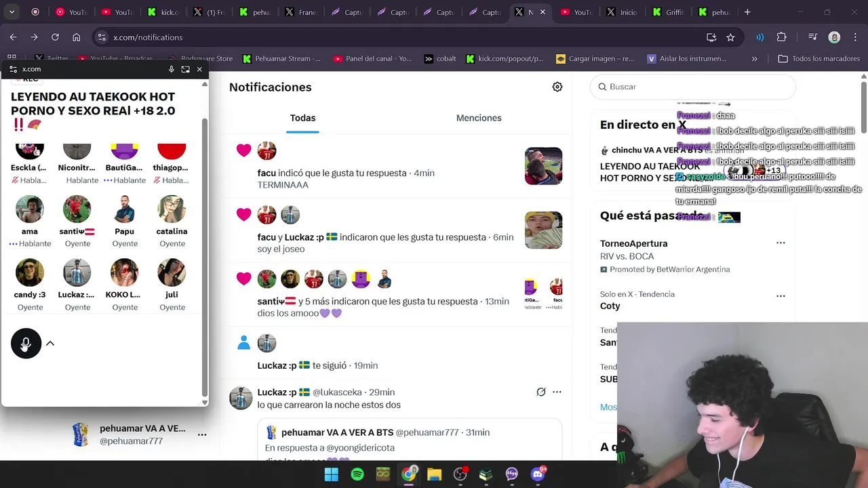Open more options for TorneoApertura trend

(781, 243)
